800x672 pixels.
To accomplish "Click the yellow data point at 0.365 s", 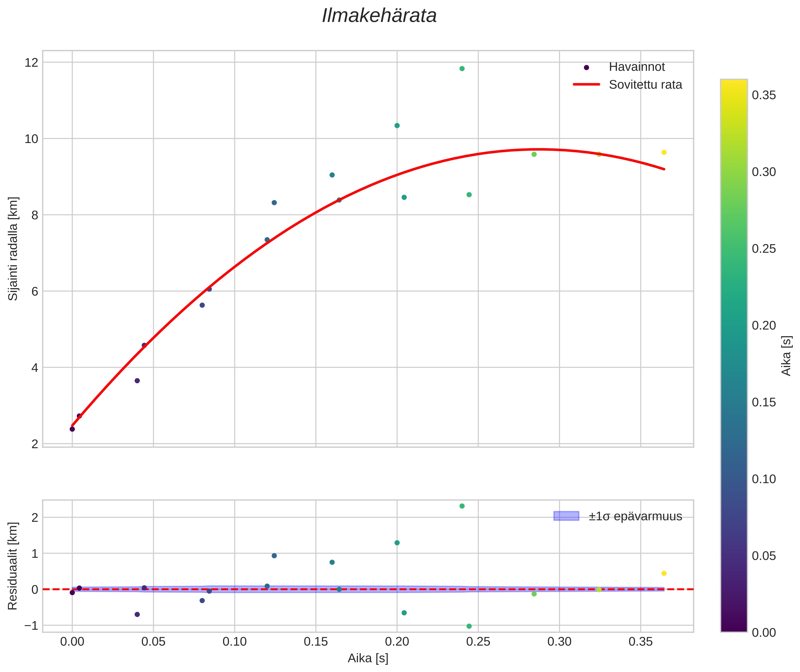I will [664, 152].
